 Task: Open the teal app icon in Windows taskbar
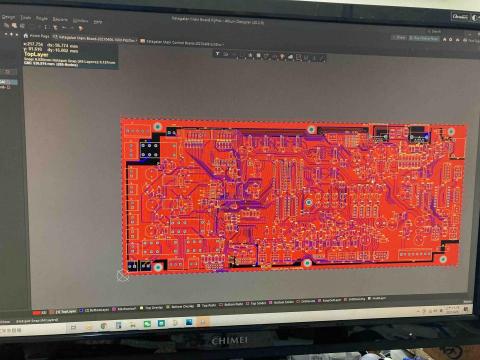click(x=161, y=323)
